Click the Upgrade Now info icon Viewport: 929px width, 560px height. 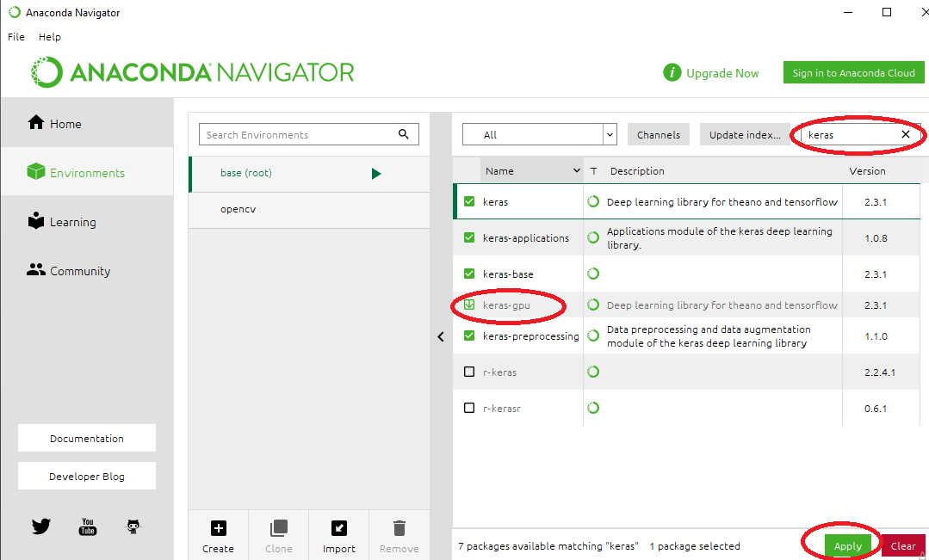point(672,73)
